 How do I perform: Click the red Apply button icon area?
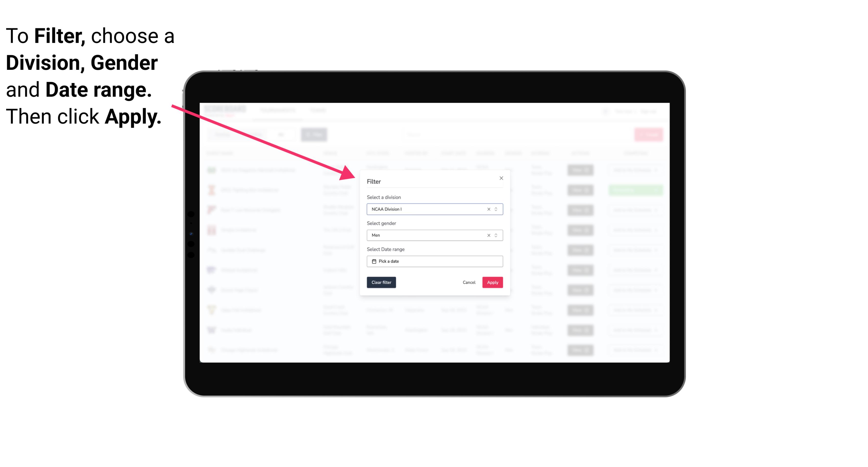pos(492,283)
